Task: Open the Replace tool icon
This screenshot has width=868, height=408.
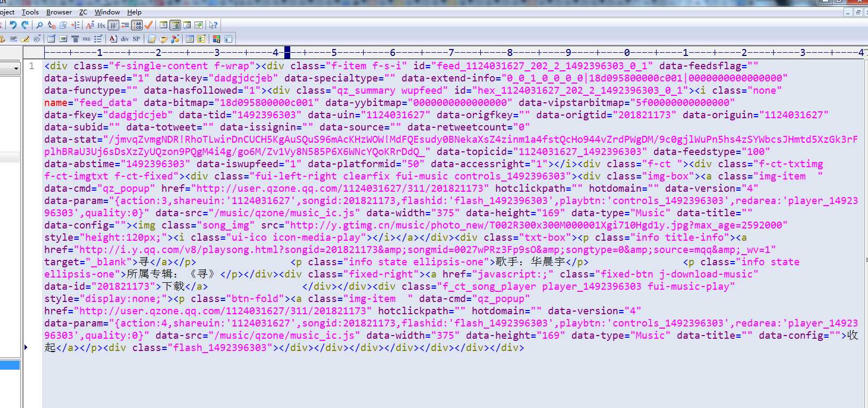Action: 52,25
